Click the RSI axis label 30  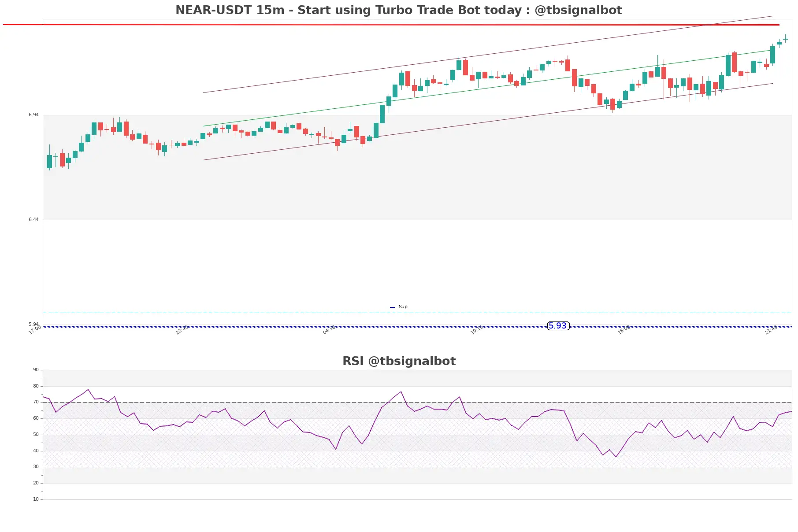point(36,466)
